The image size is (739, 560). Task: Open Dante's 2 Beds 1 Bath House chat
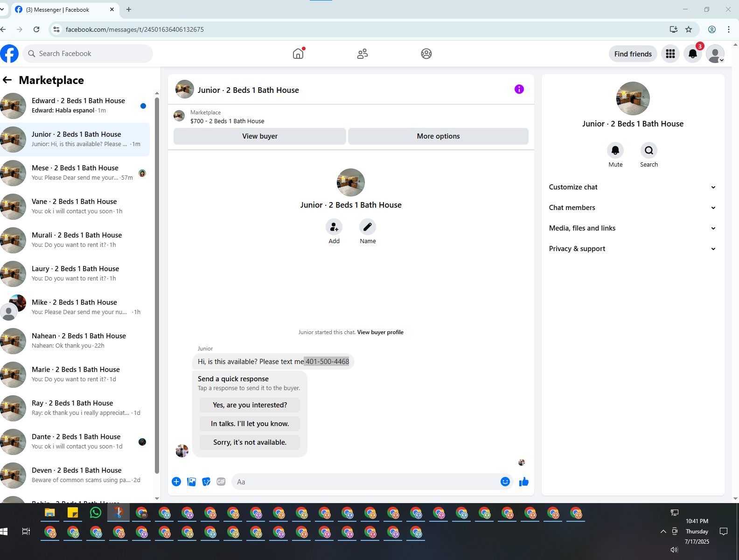tap(75, 442)
